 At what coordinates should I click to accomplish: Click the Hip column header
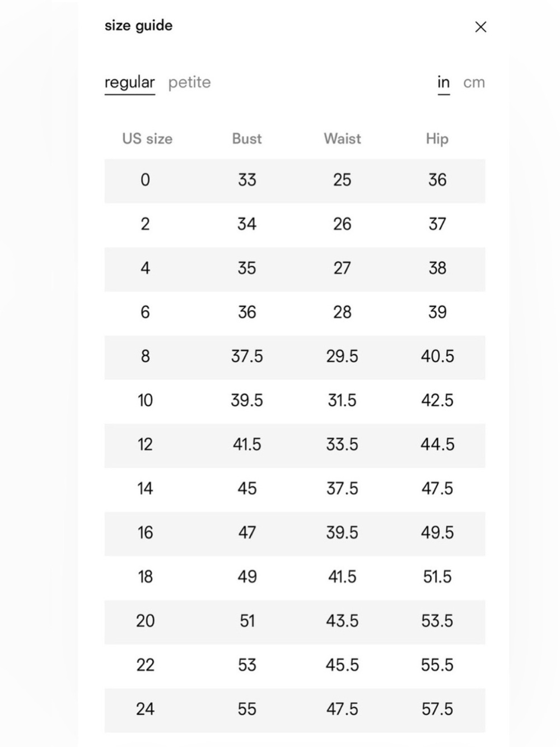pyautogui.click(x=437, y=138)
